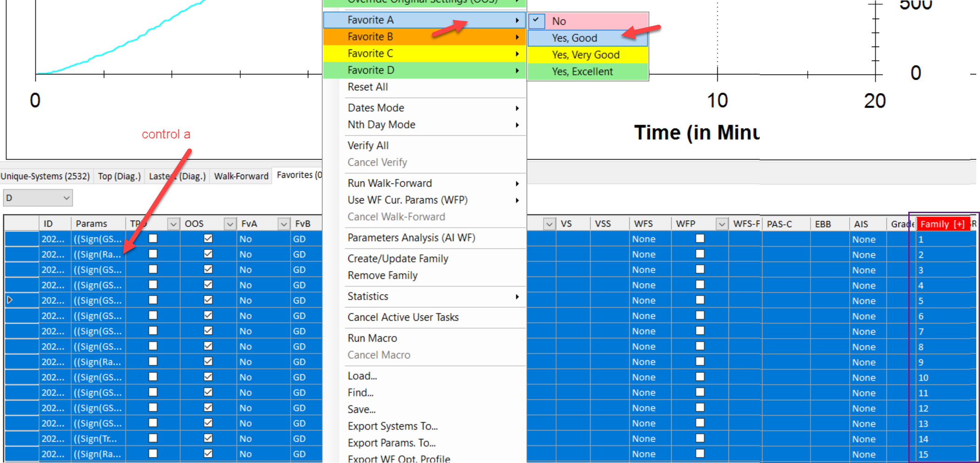980x463 pixels.
Task: Expand the WFP column filter dropdown
Action: click(721, 224)
